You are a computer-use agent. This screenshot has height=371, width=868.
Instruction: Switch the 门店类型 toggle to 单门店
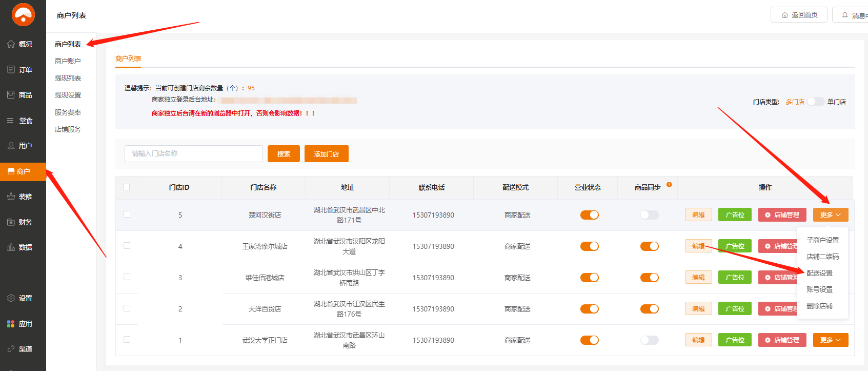point(815,102)
